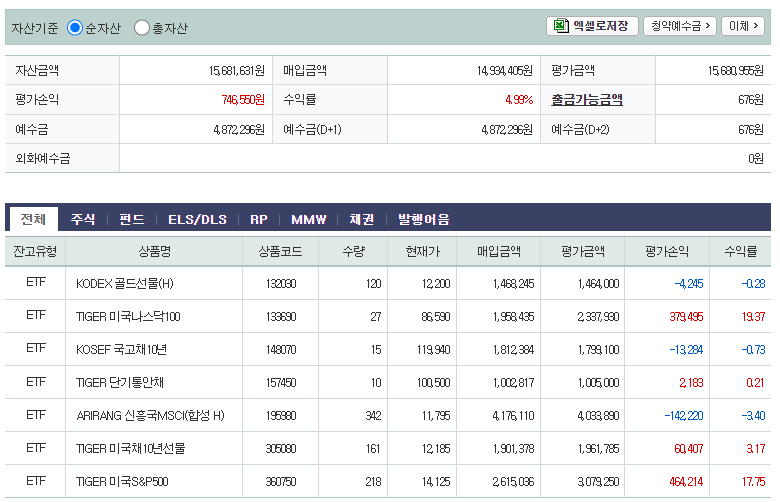Open the 출금가능금액 link
This screenshot has height=502, width=780.
click(x=587, y=100)
